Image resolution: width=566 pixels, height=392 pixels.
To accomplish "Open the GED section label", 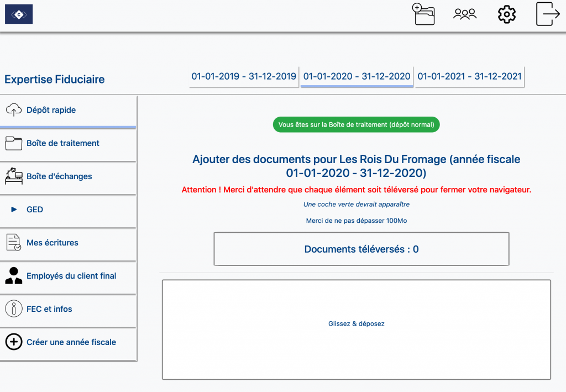I will [35, 210].
